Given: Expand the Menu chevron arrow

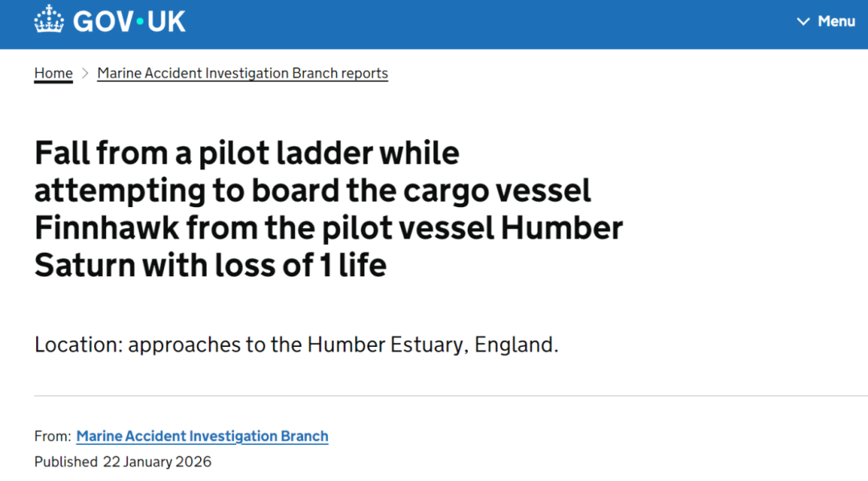Looking at the screenshot, I should click(803, 22).
